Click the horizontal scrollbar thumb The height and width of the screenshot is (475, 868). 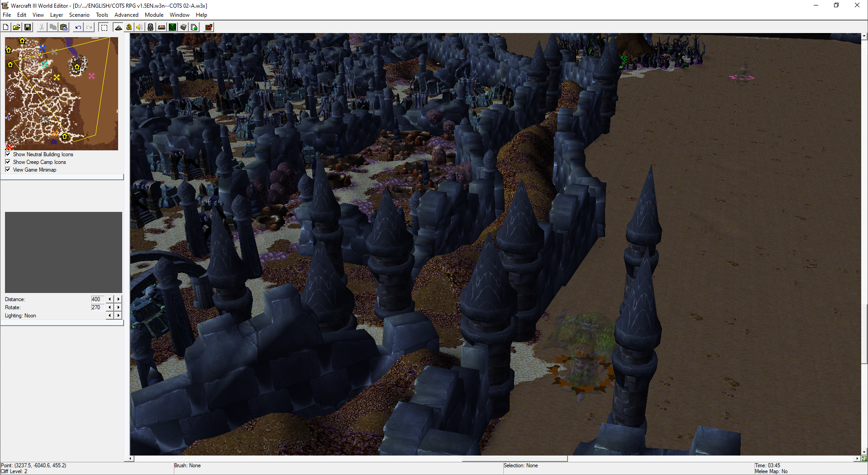point(515,459)
